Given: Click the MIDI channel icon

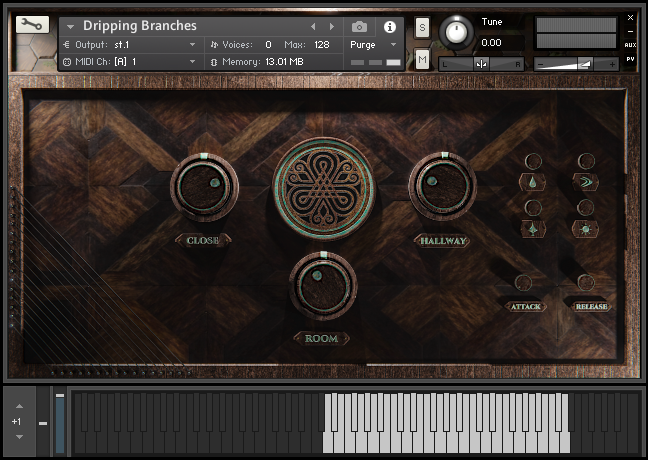Looking at the screenshot, I should click(67, 62).
